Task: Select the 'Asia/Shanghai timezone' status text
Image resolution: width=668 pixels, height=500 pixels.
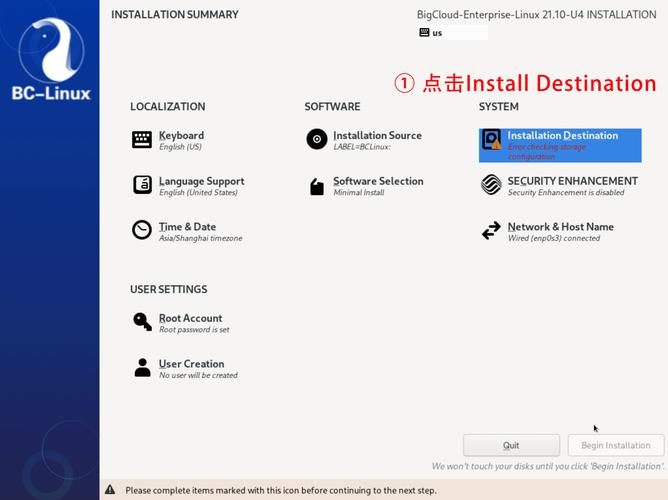Action: (200, 239)
